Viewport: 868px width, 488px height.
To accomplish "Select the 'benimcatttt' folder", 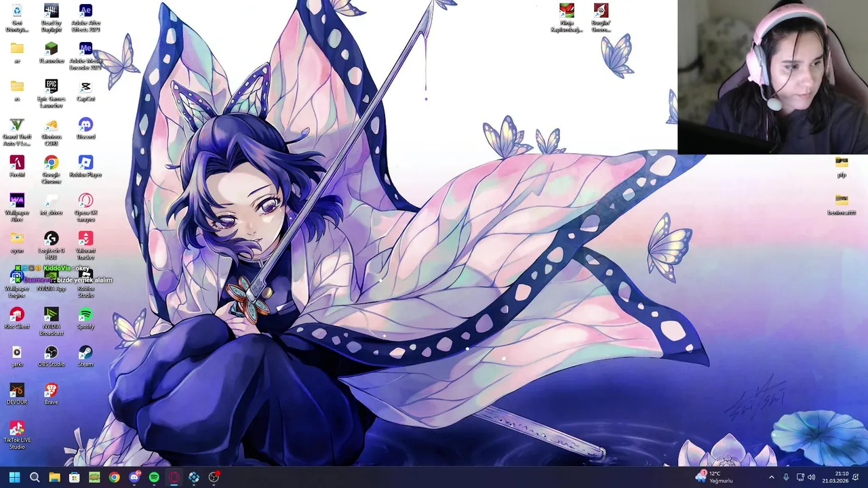I will pos(842,205).
